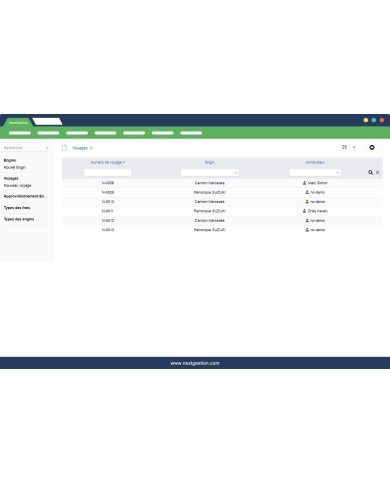Click voyage number N-0010
The width and height of the screenshot is (390, 484).
(x=108, y=202)
